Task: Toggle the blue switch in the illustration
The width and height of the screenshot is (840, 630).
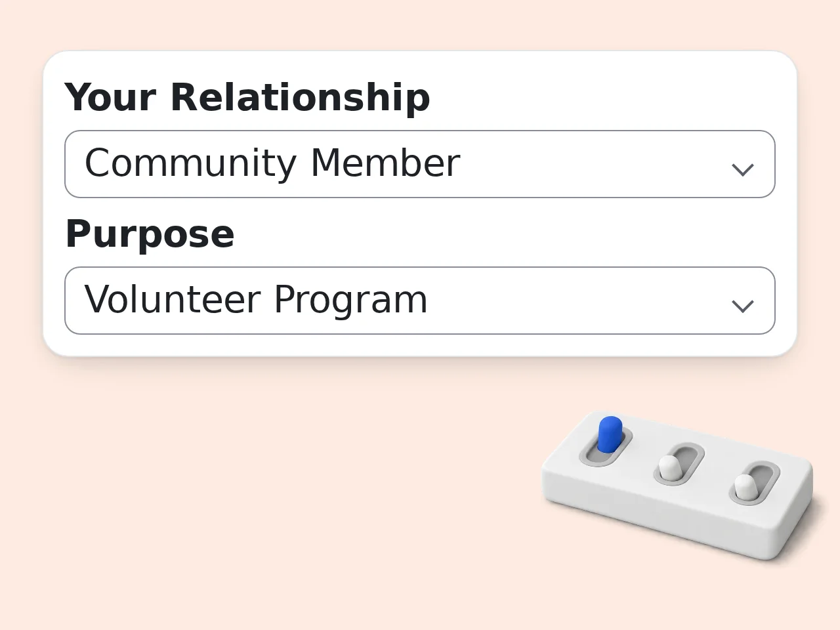Action: point(610,433)
